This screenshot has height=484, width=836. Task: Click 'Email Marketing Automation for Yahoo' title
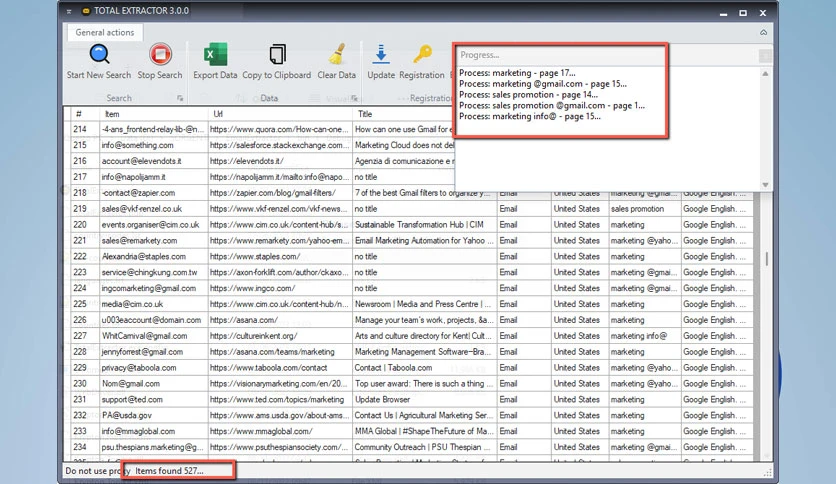424,240
